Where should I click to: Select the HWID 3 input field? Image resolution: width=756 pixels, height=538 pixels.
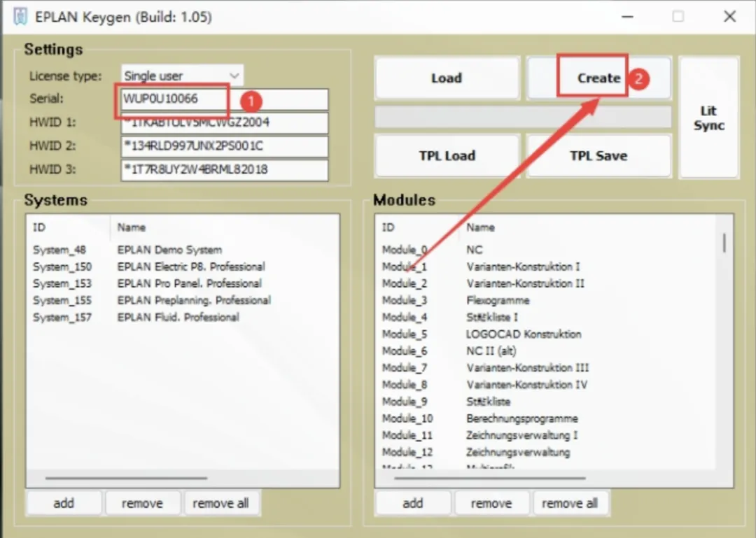[224, 170]
